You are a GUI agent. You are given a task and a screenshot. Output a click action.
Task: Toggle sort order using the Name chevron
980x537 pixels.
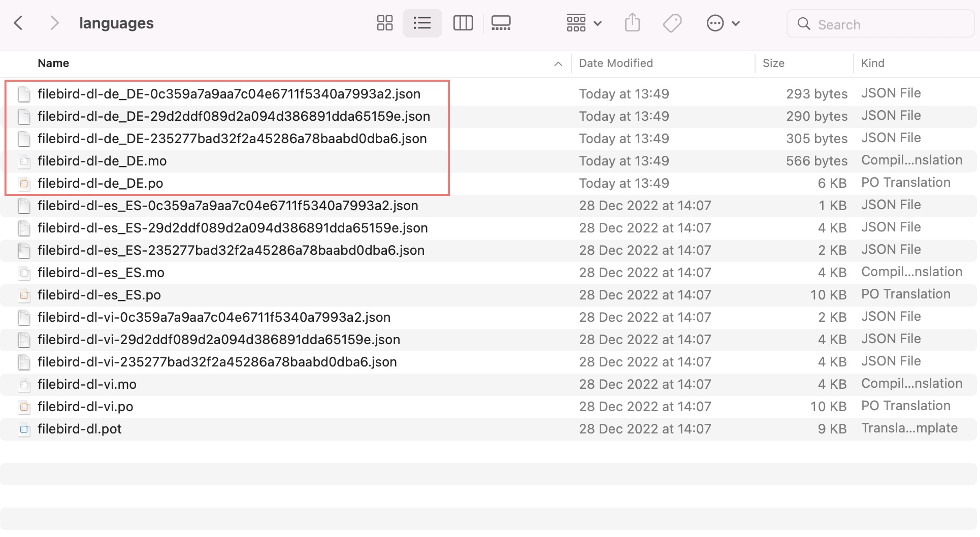(x=558, y=64)
